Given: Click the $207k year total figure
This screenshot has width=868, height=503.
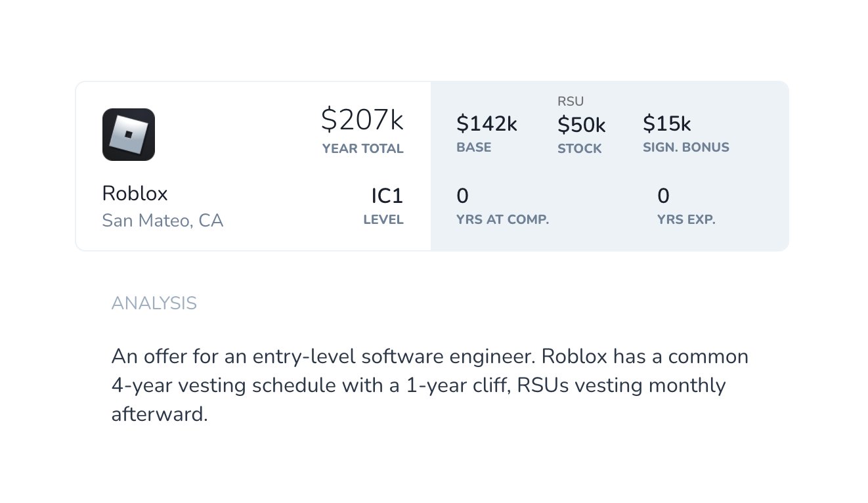Looking at the screenshot, I should click(x=362, y=120).
